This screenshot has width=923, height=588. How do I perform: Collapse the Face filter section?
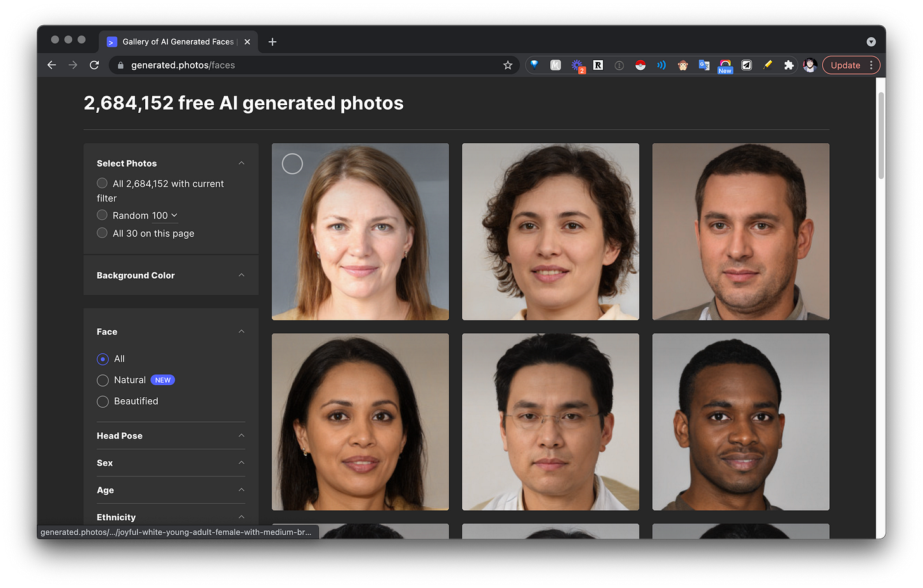(x=242, y=331)
